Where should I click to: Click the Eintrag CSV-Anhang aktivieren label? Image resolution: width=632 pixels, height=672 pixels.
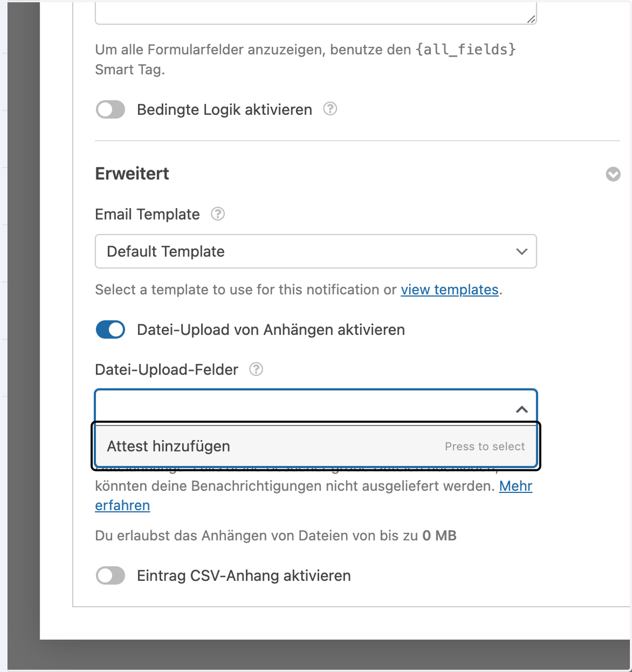(244, 576)
